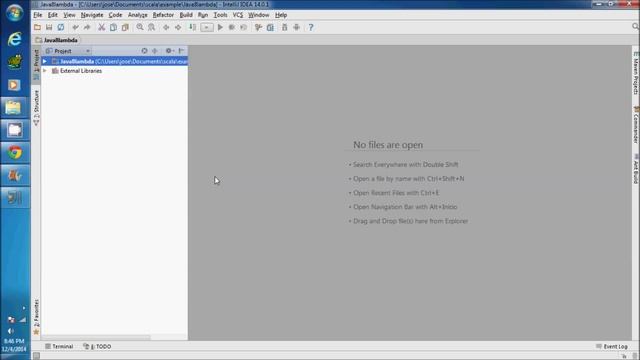This screenshot has width=640, height=360.
Task: Click the Open folder toolbar icon
Action: pos(37,27)
